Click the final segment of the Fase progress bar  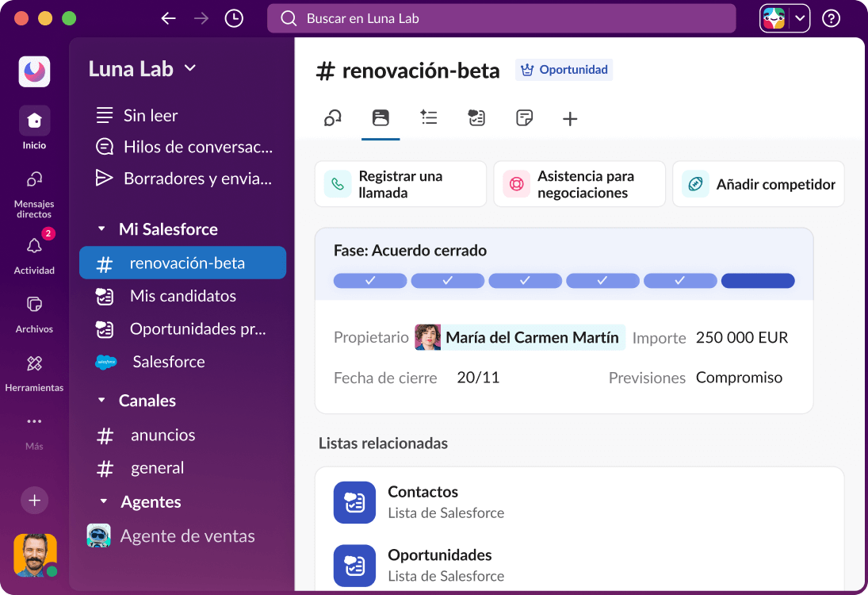pyautogui.click(x=758, y=280)
